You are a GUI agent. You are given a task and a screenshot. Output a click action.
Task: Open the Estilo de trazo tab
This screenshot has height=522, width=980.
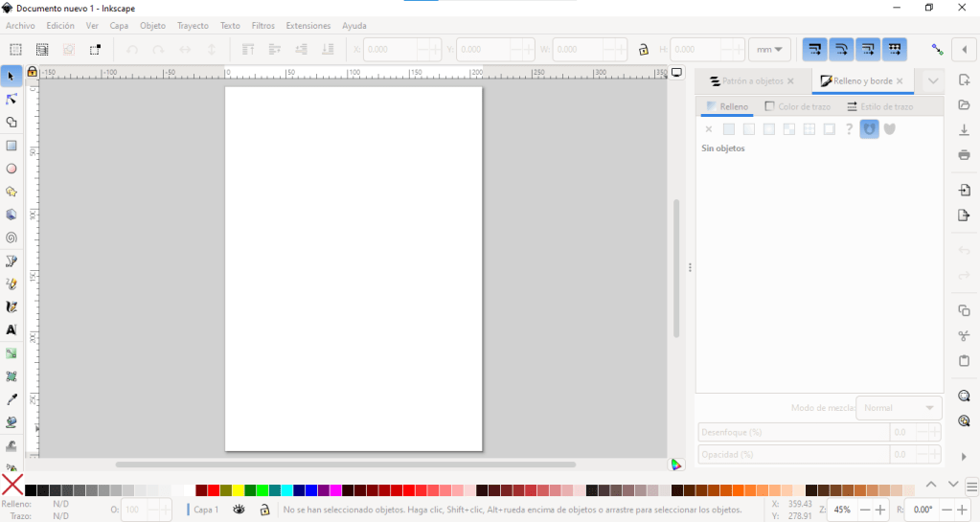pos(880,106)
